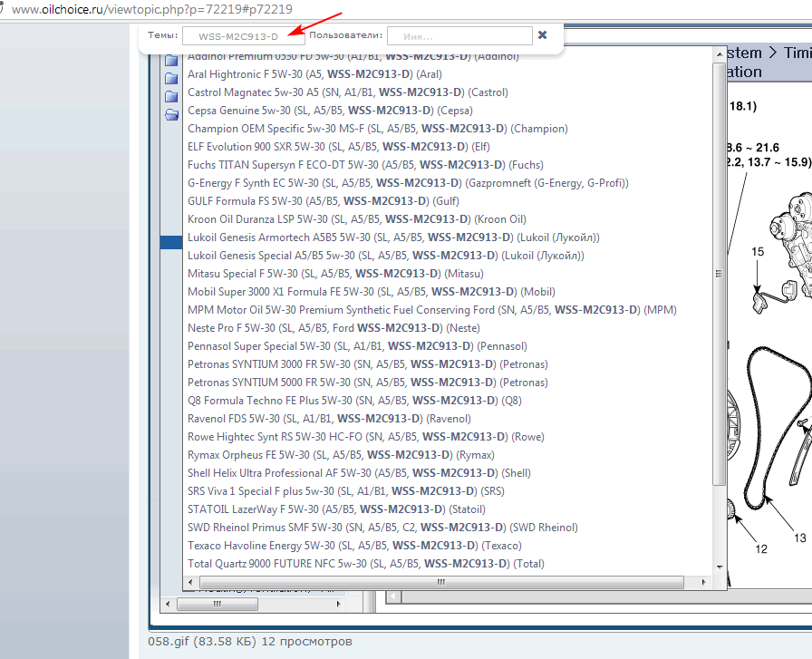812x659 pixels.
Task: Click left arrow of bottom panel scrollbar
Action: coord(168,604)
